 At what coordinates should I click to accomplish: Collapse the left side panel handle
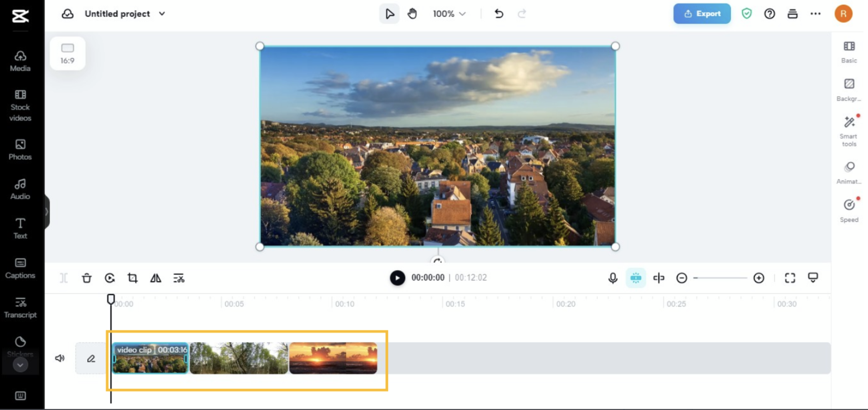47,212
